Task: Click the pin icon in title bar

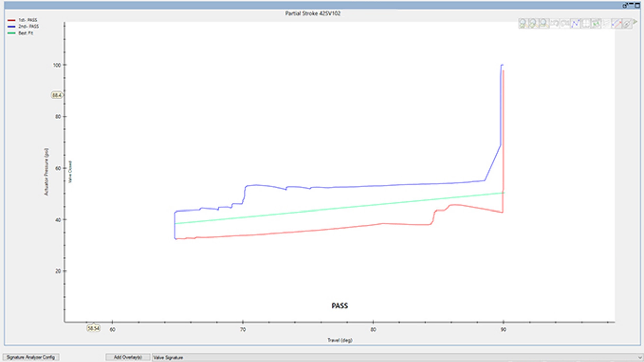Action: [625, 6]
